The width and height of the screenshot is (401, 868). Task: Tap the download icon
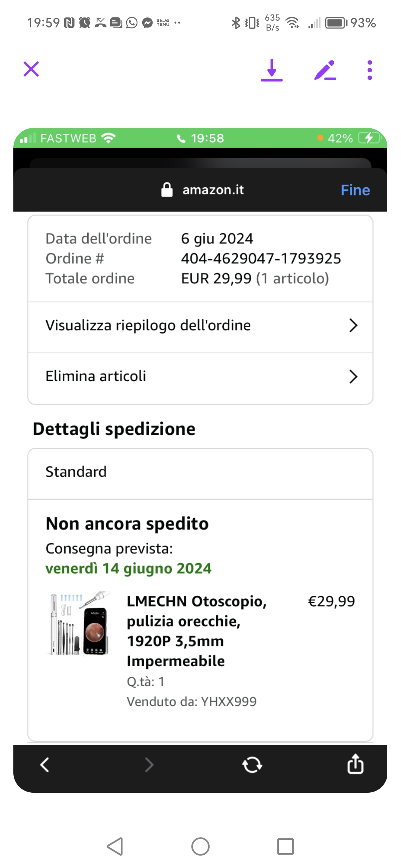click(272, 70)
